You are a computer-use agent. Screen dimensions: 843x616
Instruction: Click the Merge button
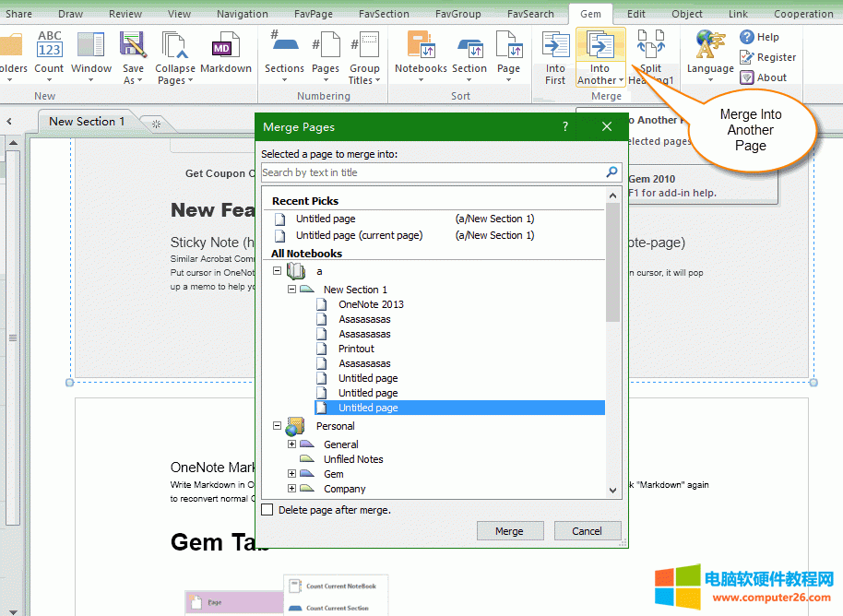(x=509, y=531)
